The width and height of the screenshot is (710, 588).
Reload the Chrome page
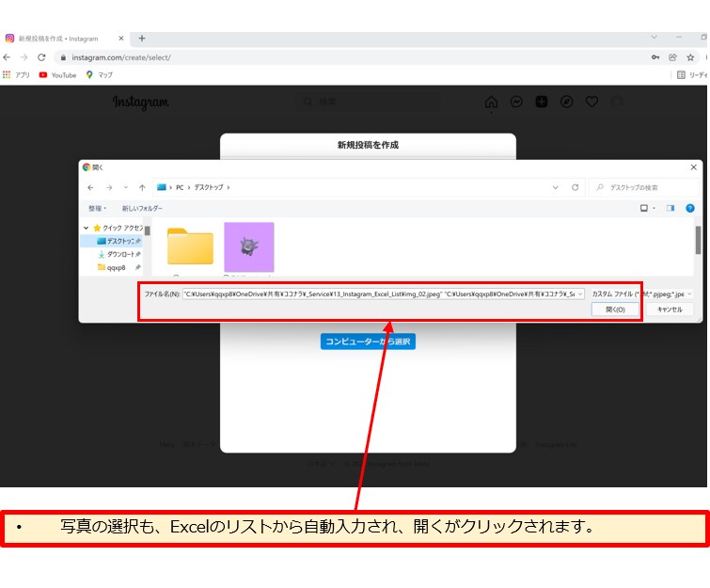[41, 57]
